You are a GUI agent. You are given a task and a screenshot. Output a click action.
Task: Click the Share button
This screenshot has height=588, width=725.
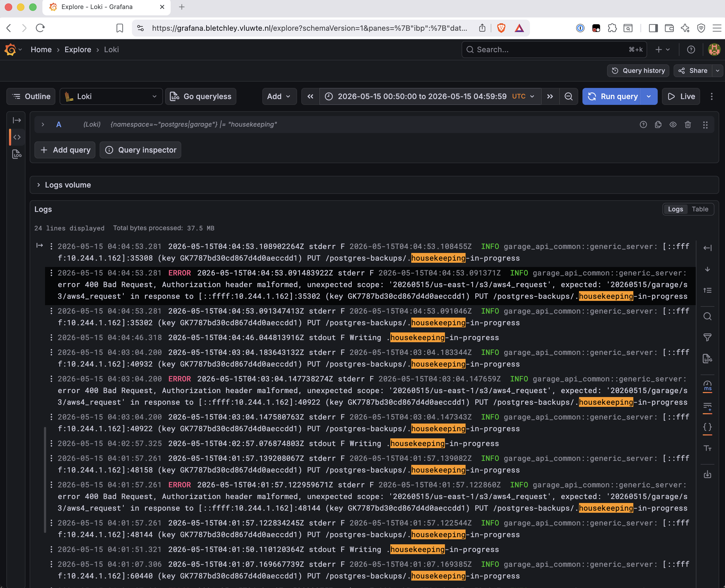coord(693,71)
